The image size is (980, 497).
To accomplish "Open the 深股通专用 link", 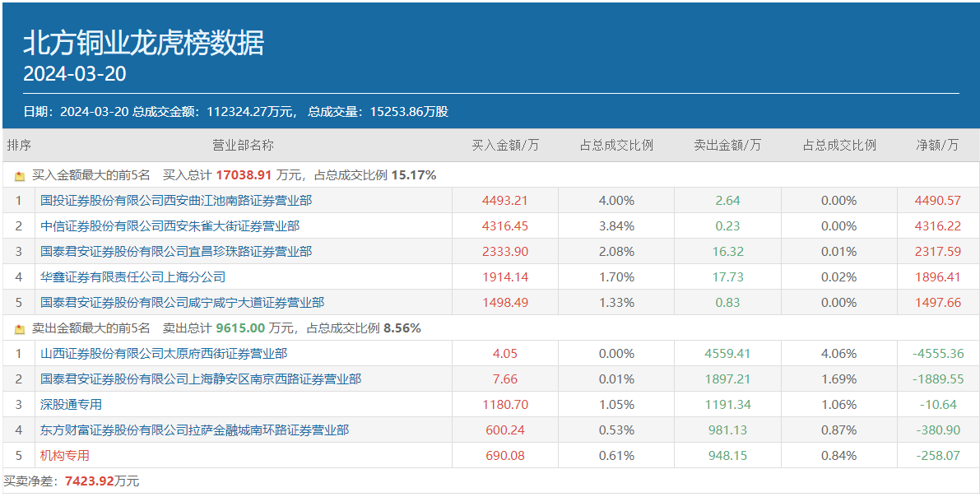I will [x=71, y=404].
